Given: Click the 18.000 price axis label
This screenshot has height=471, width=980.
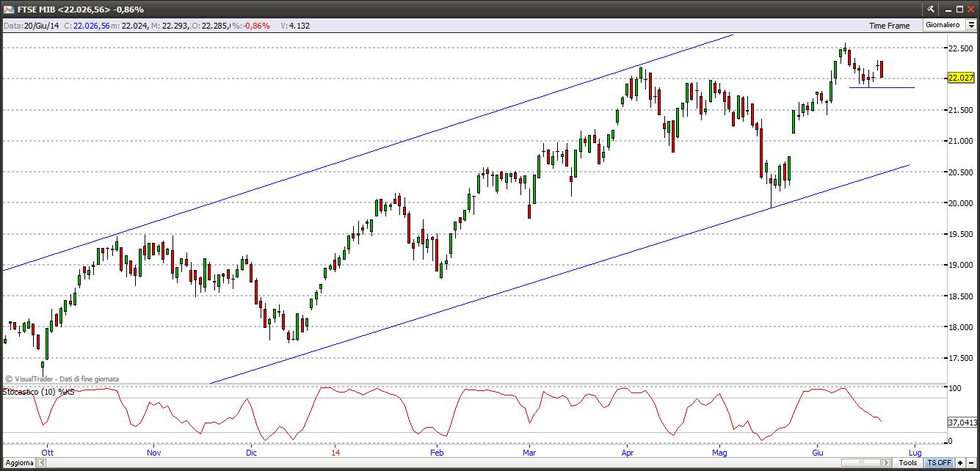Looking at the screenshot, I should pos(961,327).
